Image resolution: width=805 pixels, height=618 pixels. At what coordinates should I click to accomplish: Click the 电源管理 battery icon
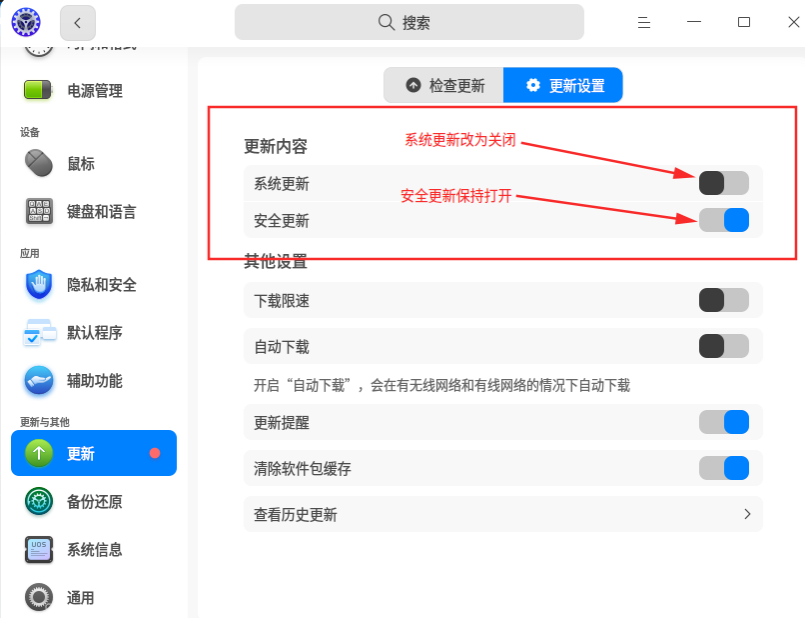37,90
